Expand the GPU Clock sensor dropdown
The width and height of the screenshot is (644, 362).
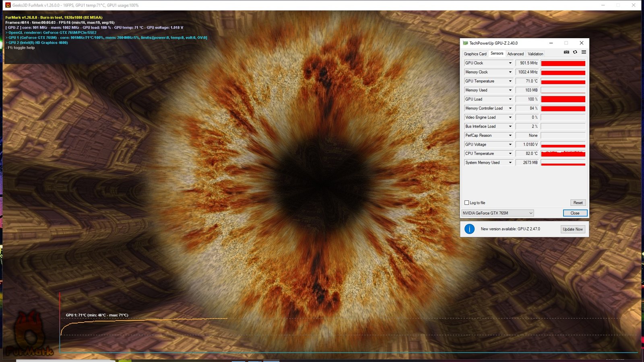[510, 63]
